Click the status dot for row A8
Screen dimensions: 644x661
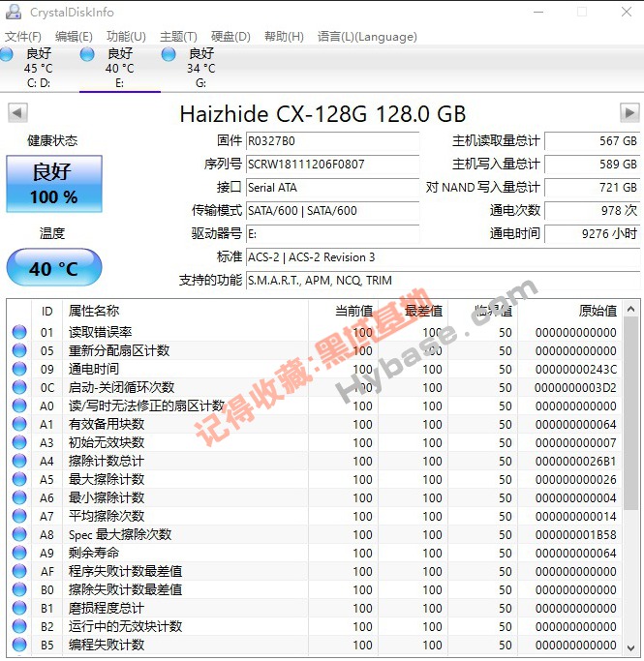(x=19, y=534)
